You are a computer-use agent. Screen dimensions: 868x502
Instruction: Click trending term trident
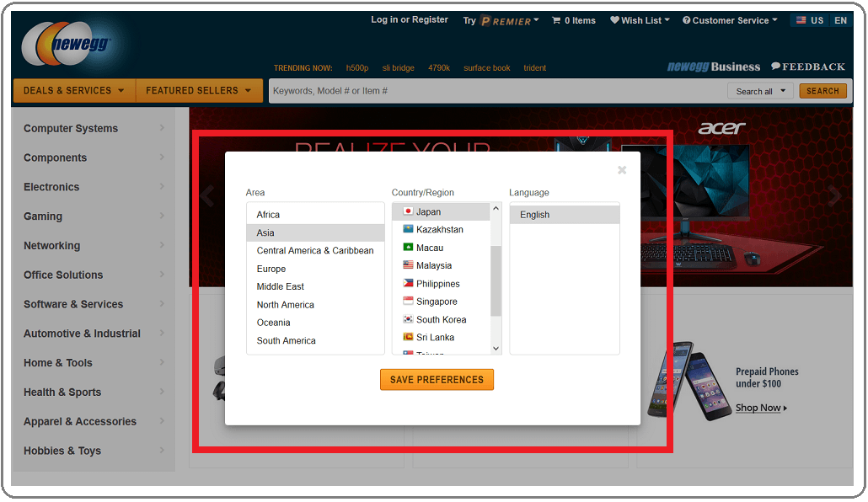point(535,68)
